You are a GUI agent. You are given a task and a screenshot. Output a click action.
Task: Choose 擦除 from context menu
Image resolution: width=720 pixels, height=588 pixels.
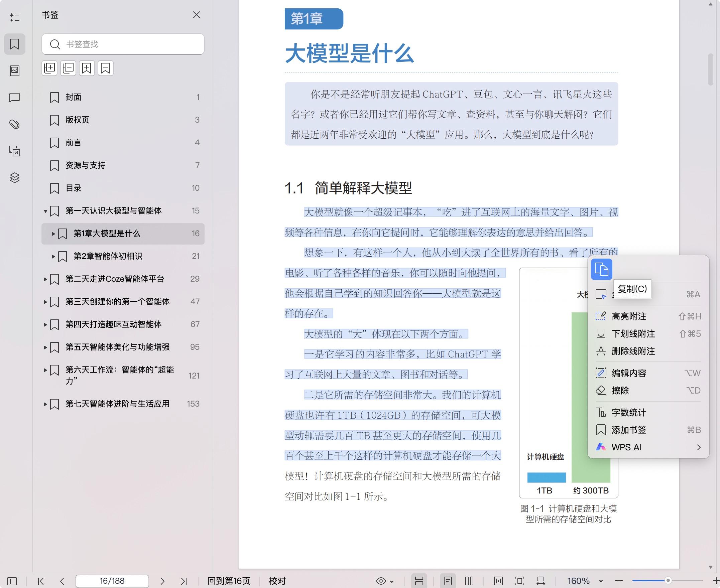[x=648, y=391]
